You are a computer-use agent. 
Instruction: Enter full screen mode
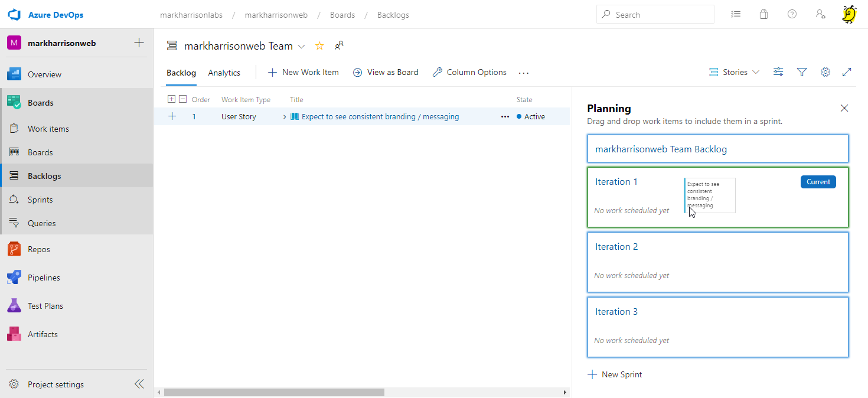847,72
